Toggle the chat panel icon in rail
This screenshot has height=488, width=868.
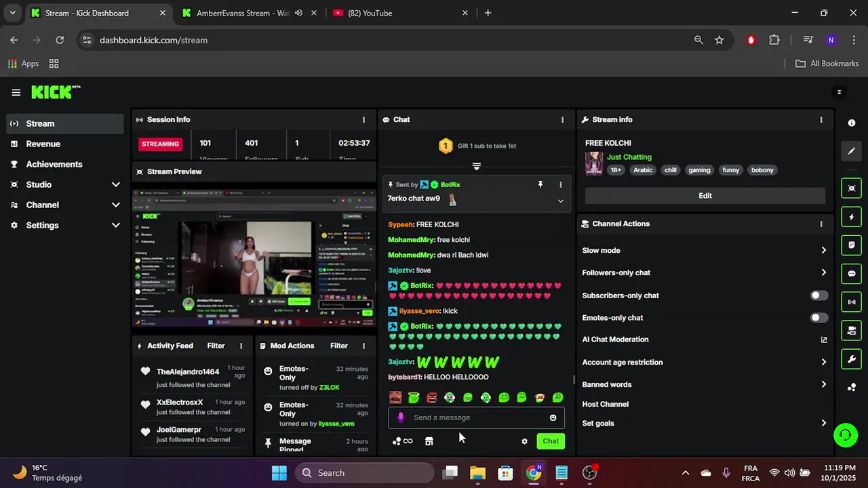[852, 273]
